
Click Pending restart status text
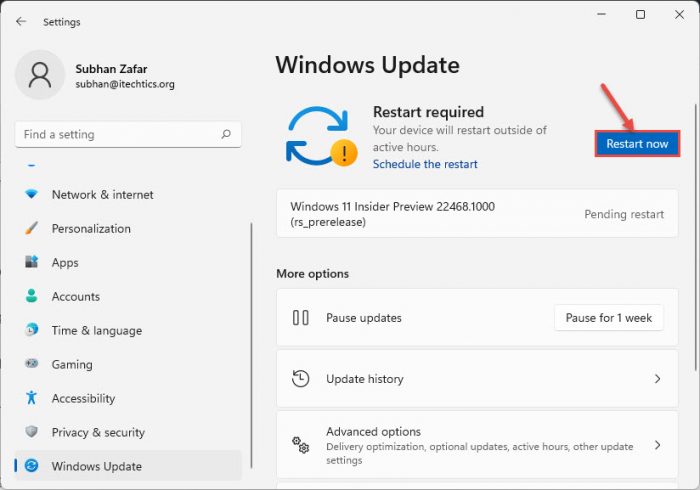[624, 214]
